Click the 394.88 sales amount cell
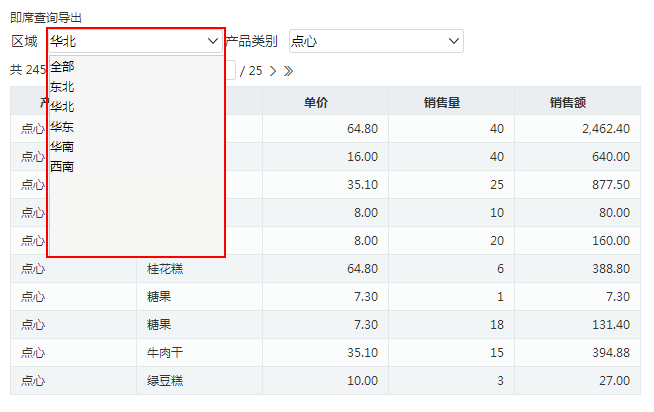The width and height of the screenshot is (654, 412). [577, 353]
